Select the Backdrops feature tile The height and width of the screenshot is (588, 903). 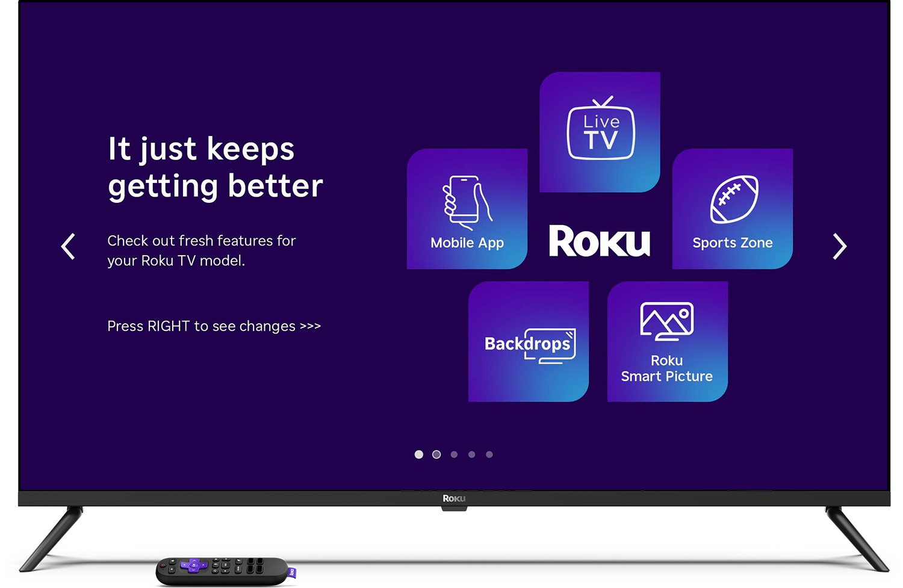point(528,341)
